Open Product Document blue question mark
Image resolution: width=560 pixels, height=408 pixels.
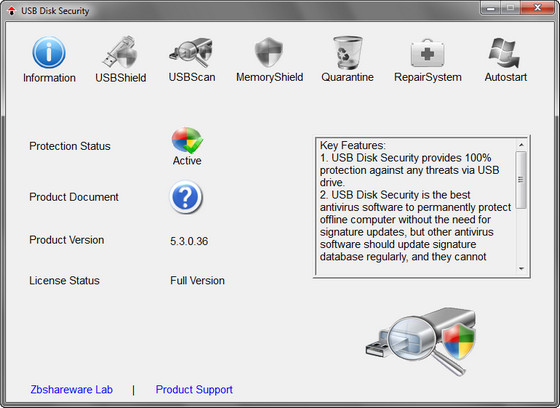(186, 197)
